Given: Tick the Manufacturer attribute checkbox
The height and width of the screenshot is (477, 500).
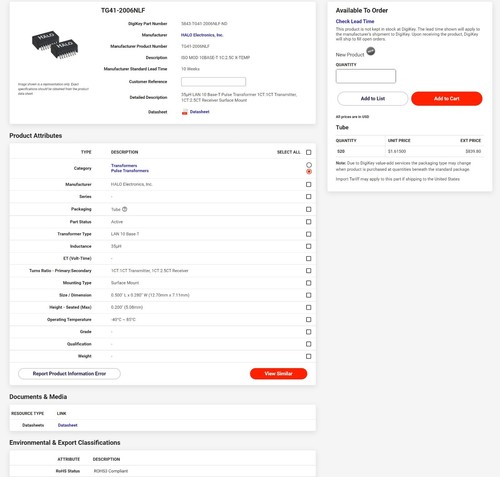Looking at the screenshot, I should pyautogui.click(x=309, y=184).
